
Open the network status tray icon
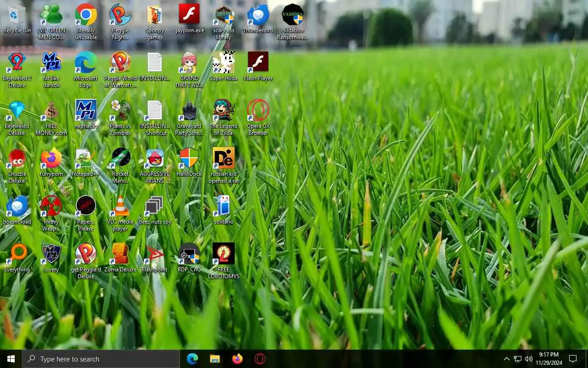click(518, 359)
